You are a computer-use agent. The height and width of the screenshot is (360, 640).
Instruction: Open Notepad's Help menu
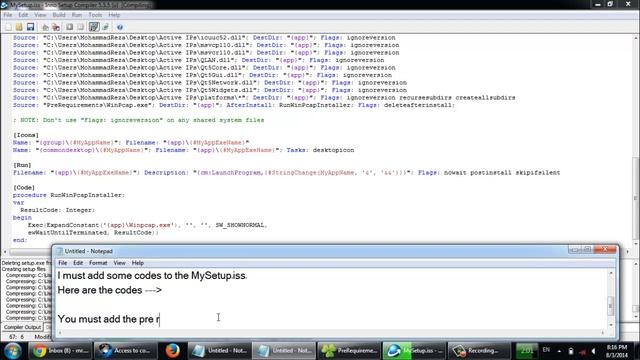pos(138,263)
